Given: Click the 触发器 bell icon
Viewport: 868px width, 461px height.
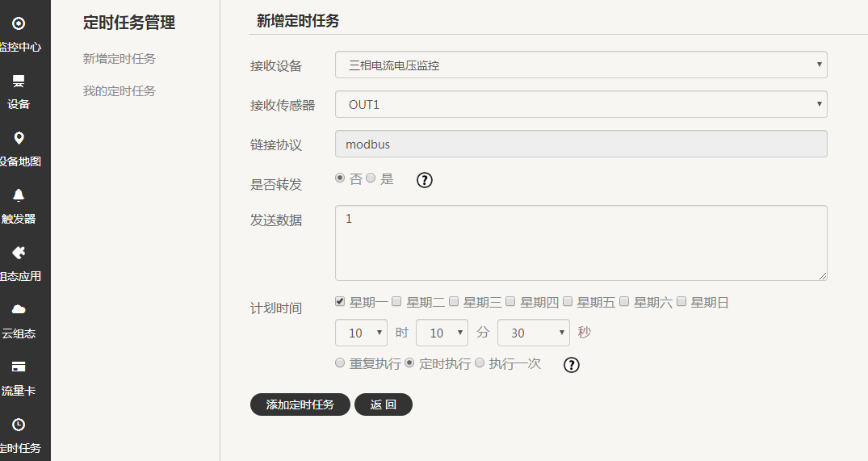Looking at the screenshot, I should coord(19,195).
